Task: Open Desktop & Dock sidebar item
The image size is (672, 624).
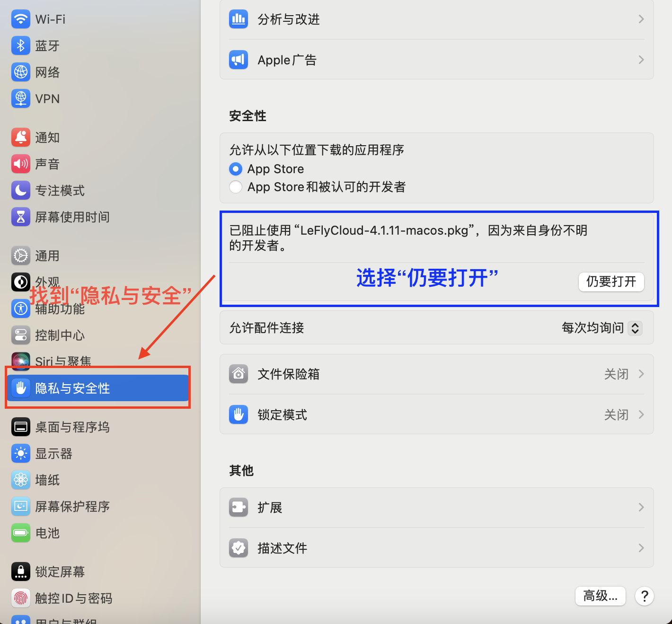Action: pyautogui.click(x=72, y=427)
